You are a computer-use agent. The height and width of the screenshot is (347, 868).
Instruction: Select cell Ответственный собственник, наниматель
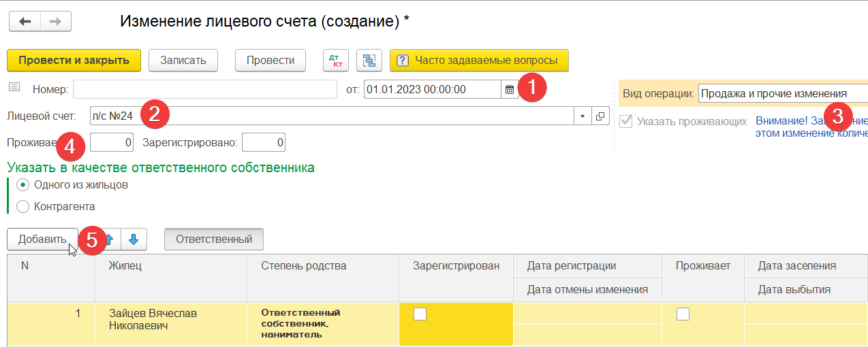point(322,323)
